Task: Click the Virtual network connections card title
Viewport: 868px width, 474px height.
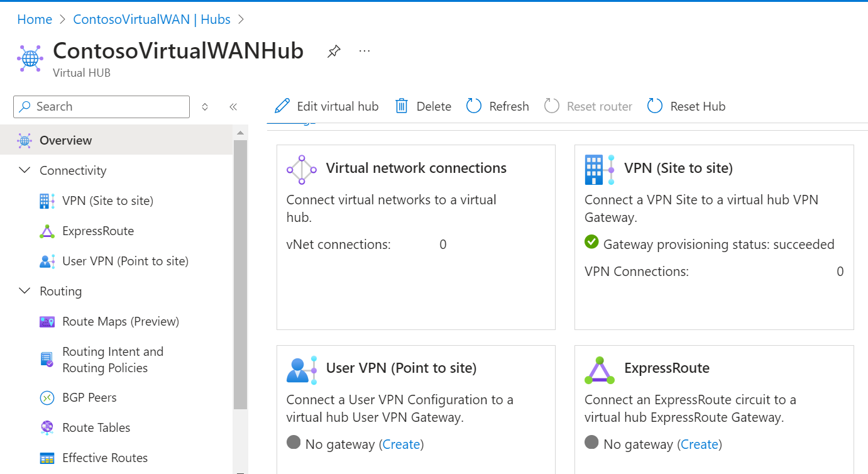Action: click(x=416, y=168)
